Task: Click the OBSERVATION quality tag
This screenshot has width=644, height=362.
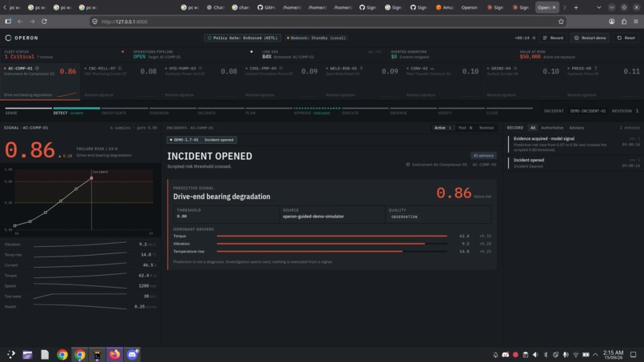Action: [404, 217]
